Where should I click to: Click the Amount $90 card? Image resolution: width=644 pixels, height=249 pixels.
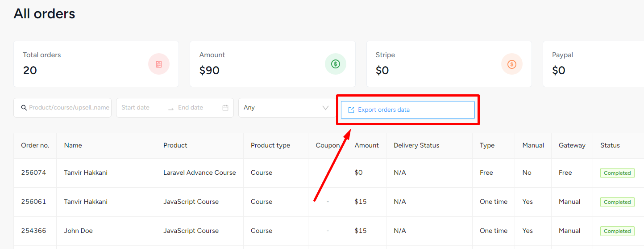pos(273,64)
